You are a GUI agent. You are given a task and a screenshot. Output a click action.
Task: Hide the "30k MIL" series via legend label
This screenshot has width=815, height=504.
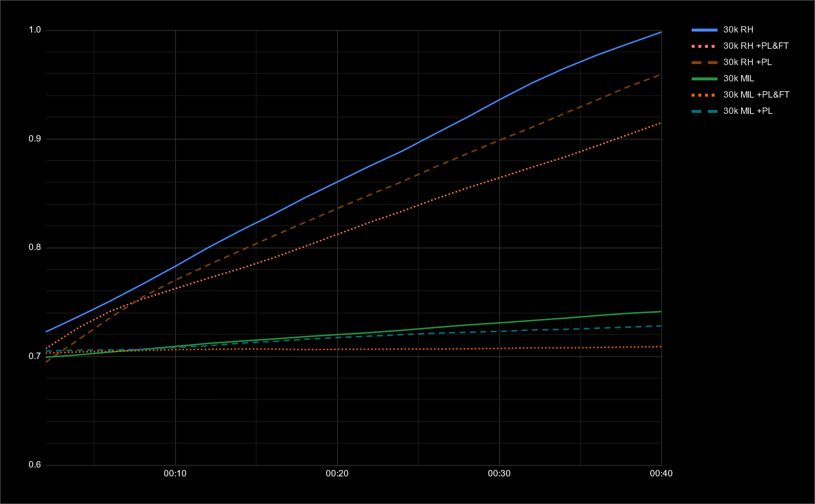(x=739, y=79)
